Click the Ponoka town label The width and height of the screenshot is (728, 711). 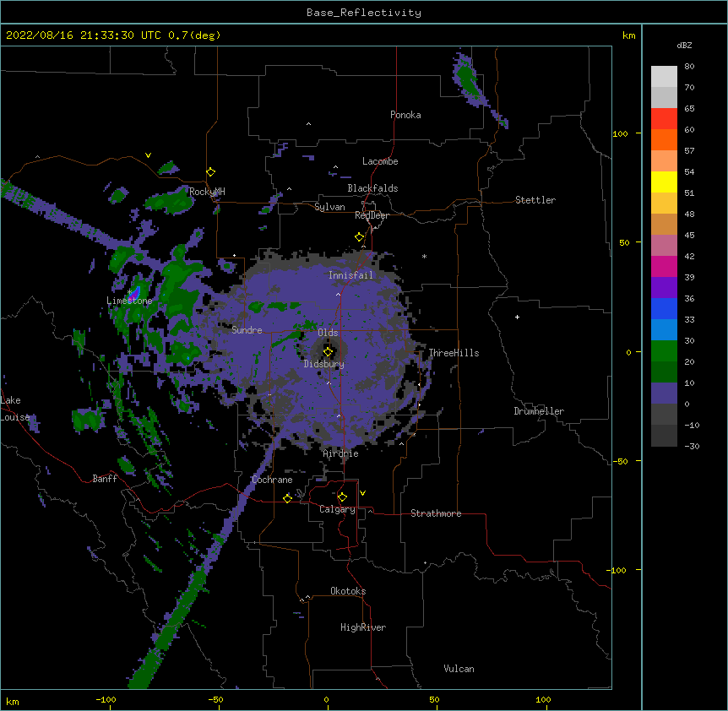tap(405, 115)
